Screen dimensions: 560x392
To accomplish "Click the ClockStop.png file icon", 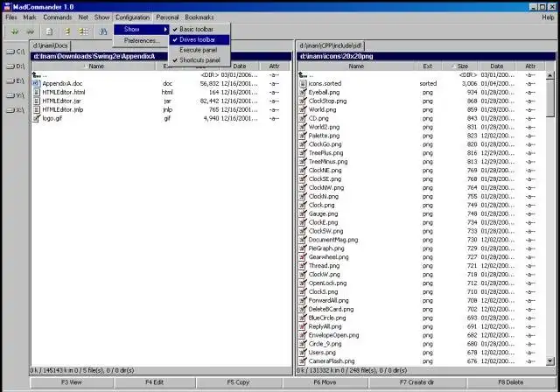I will 303,101.
